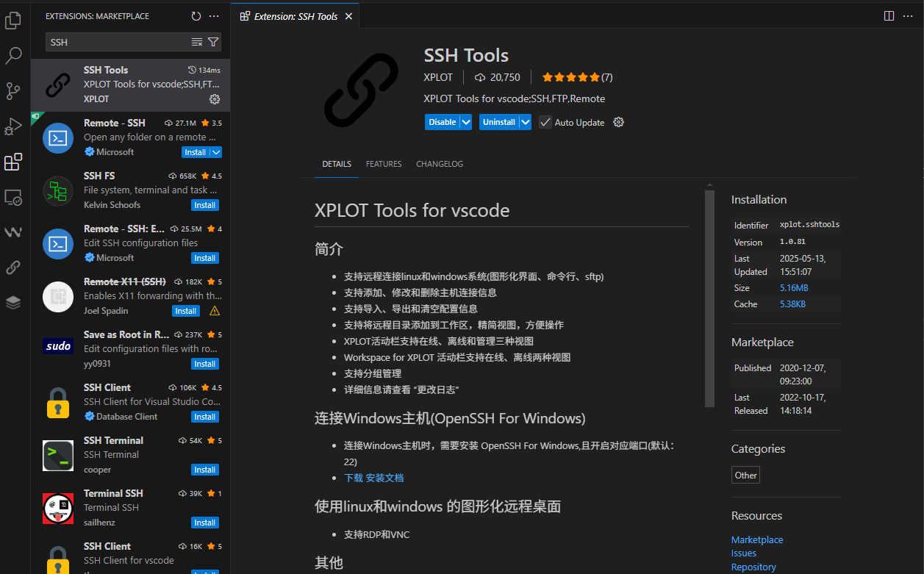The image size is (924, 574).
Task: Open the Issues resource link
Action: pos(744,553)
